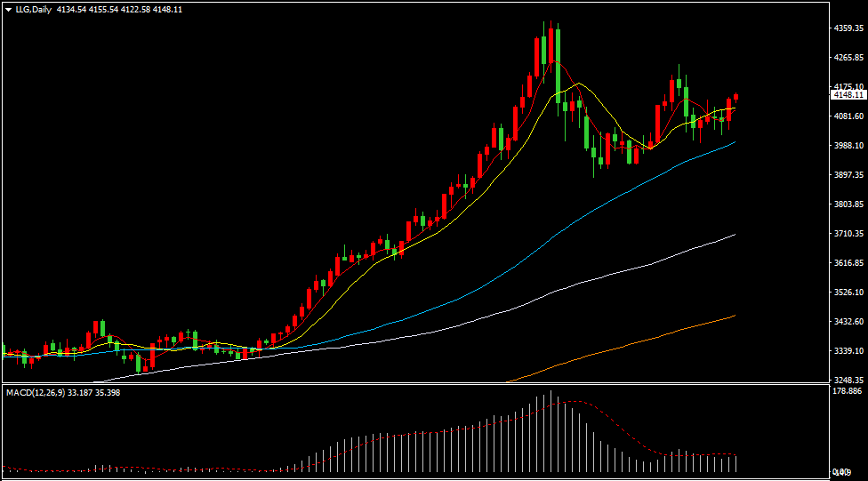Select the MACD scale value 178.886

pos(848,391)
